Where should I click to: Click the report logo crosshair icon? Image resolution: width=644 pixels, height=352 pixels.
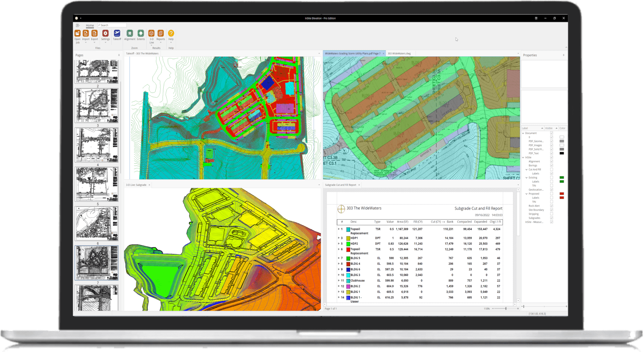(341, 209)
